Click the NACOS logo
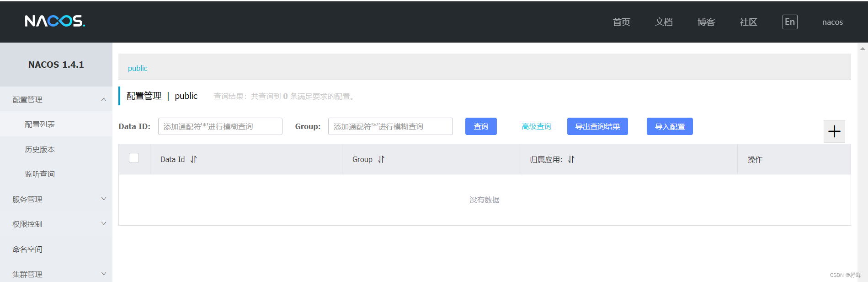 [55, 21]
